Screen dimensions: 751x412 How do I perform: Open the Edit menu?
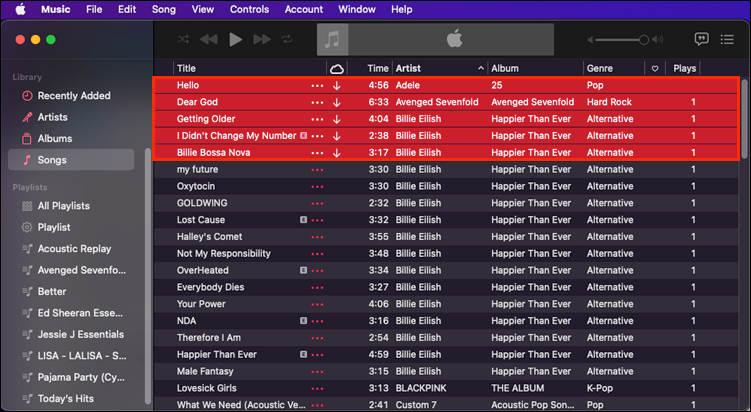[127, 9]
